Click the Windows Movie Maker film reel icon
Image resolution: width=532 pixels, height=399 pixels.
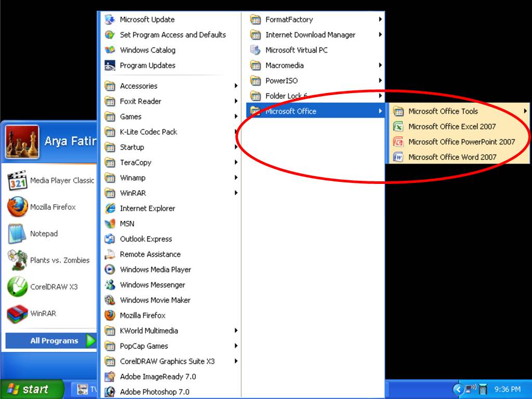click(110, 300)
